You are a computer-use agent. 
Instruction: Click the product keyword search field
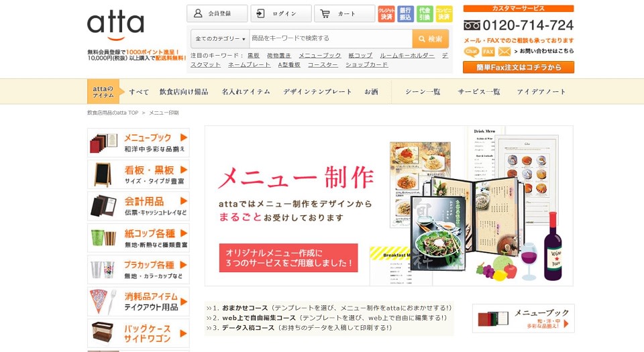[x=331, y=39]
